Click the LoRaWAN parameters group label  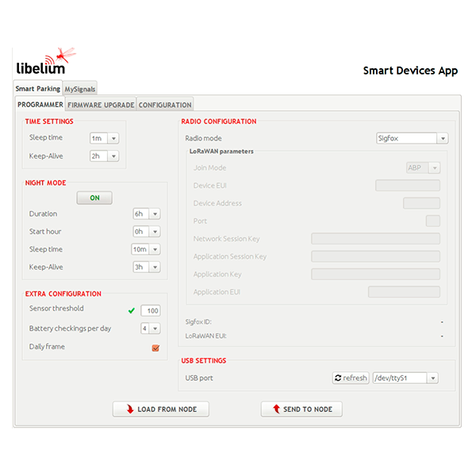(221, 152)
